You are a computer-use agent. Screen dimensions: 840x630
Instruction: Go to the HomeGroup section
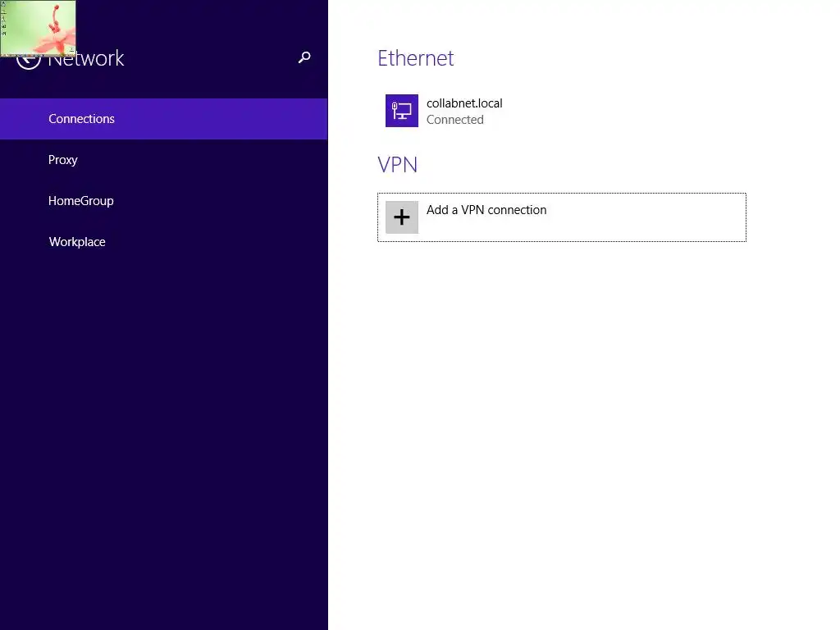[x=81, y=201]
